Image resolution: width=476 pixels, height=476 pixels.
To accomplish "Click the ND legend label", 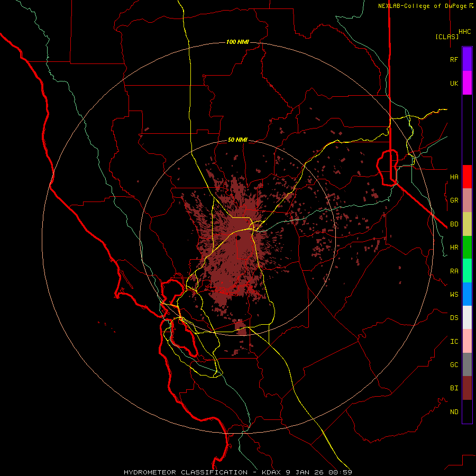I will 454,412.
